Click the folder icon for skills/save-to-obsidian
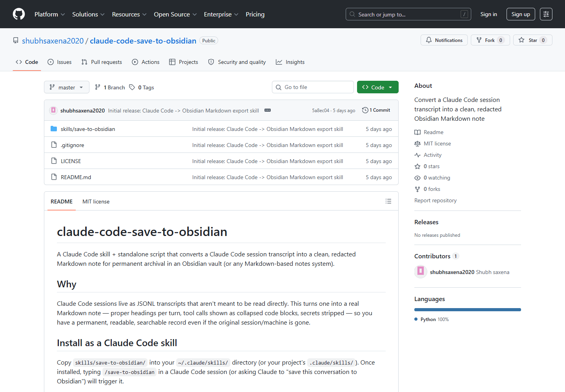Screen dimensions: 565x392 click(54, 129)
